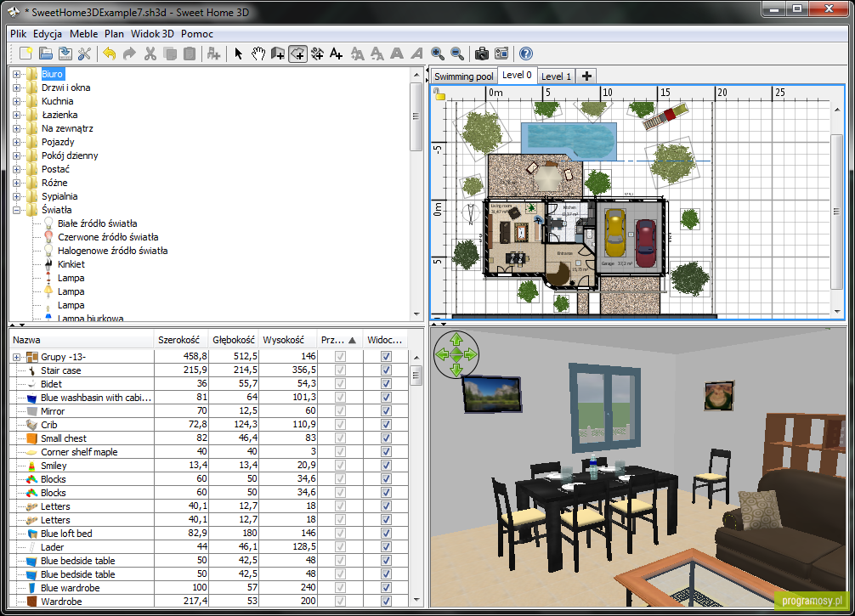The width and height of the screenshot is (855, 616).
Task: Click the Increase text size icon
Action: click(357, 54)
